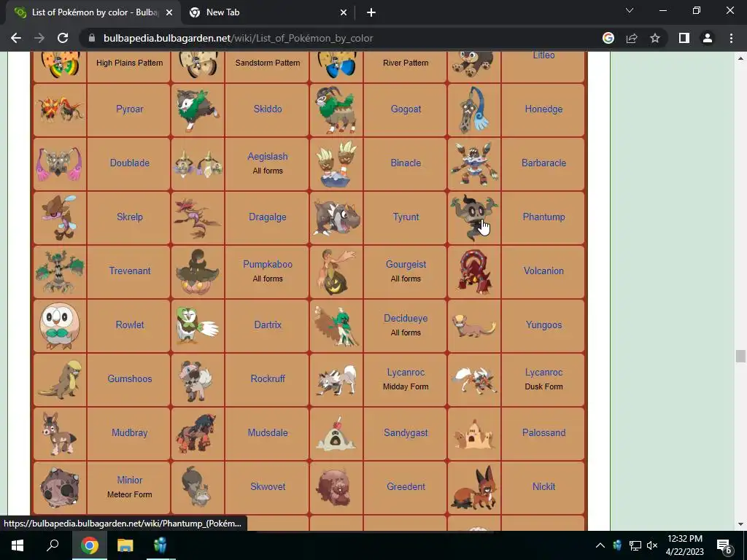Open the Yungoos link

(543, 324)
